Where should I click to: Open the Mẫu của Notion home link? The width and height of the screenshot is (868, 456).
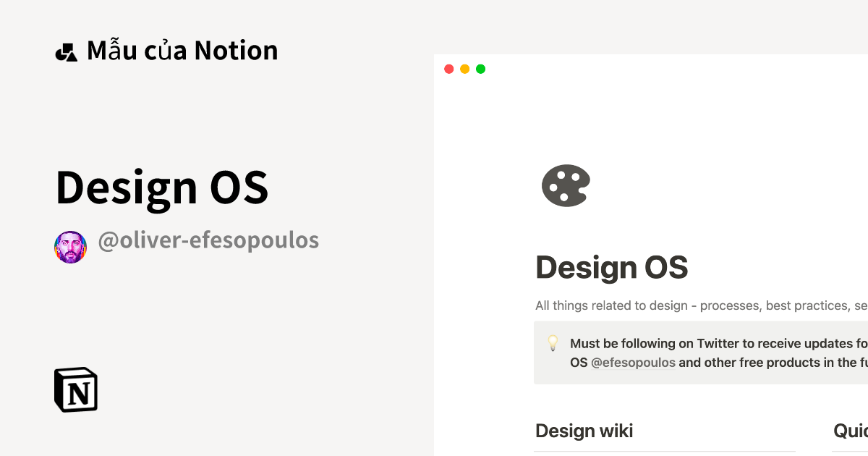tap(182, 50)
